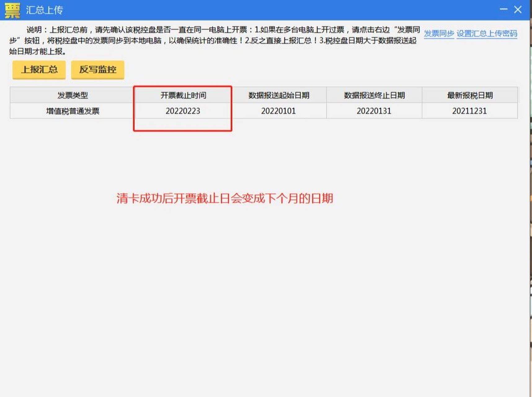Select the 发票类型 column header
The height and width of the screenshot is (397, 532).
coord(73,95)
